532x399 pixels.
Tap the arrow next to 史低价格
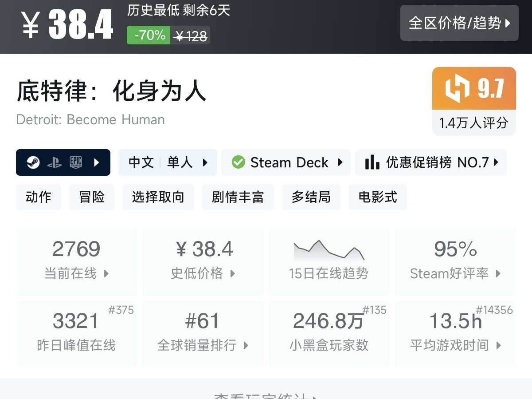click(232, 273)
